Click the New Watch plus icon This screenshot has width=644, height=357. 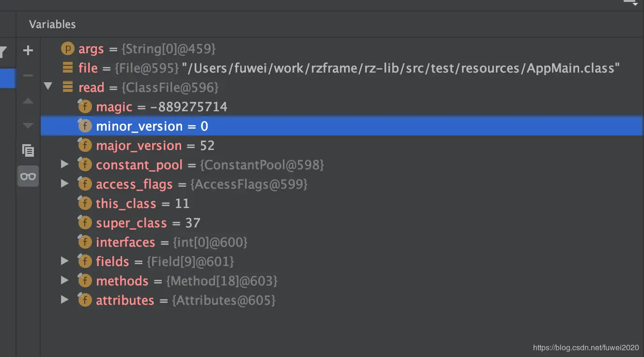click(x=28, y=50)
